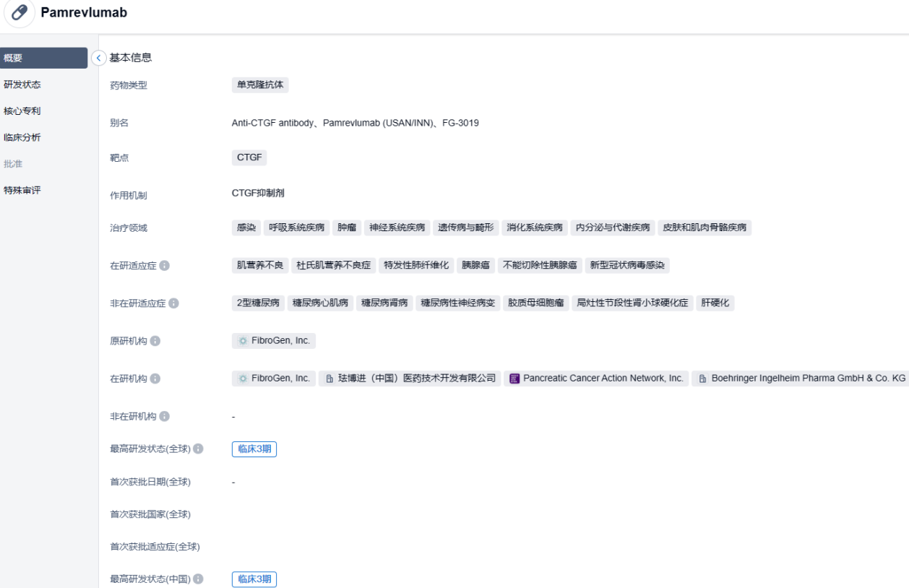Image resolution: width=909 pixels, height=588 pixels.
Task: Click the pill icon beside Pamrevlumab title
Action: [20, 13]
